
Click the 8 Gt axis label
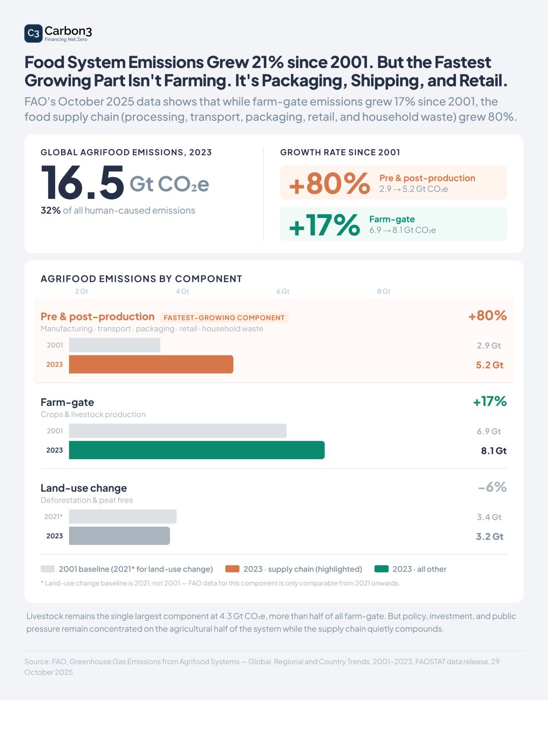click(x=384, y=291)
